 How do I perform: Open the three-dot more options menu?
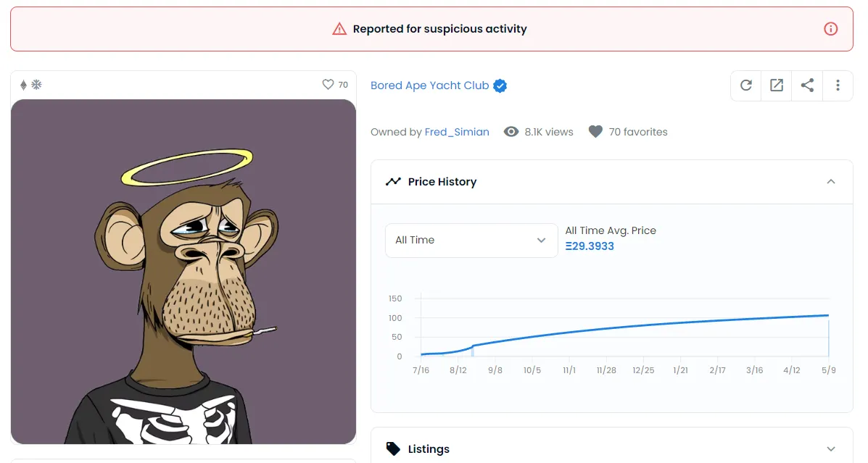point(838,85)
